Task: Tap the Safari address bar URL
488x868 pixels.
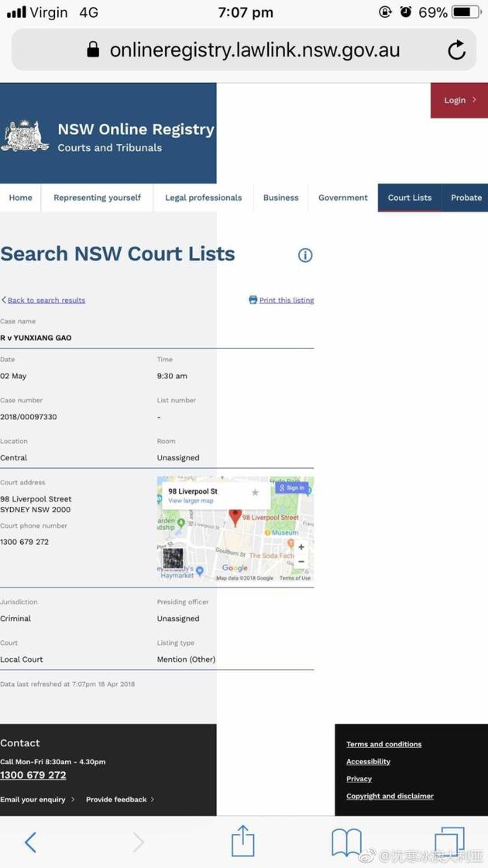Action: tap(255, 50)
